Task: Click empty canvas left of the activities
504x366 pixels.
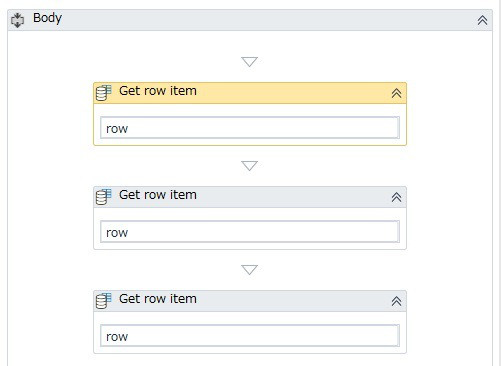Action: [50, 200]
